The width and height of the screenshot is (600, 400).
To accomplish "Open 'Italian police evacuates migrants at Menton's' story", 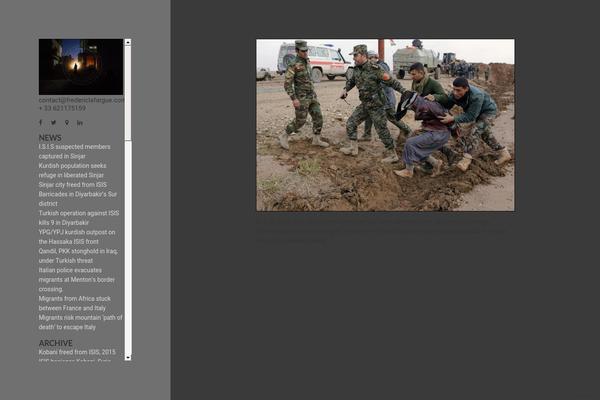I will [77, 279].
